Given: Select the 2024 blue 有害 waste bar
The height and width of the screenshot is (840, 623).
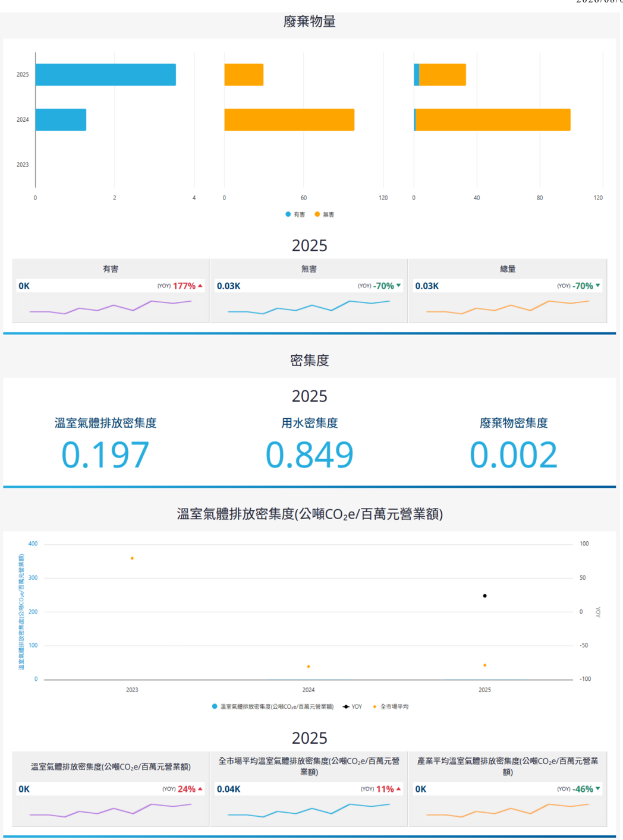Looking at the screenshot, I should (61, 119).
